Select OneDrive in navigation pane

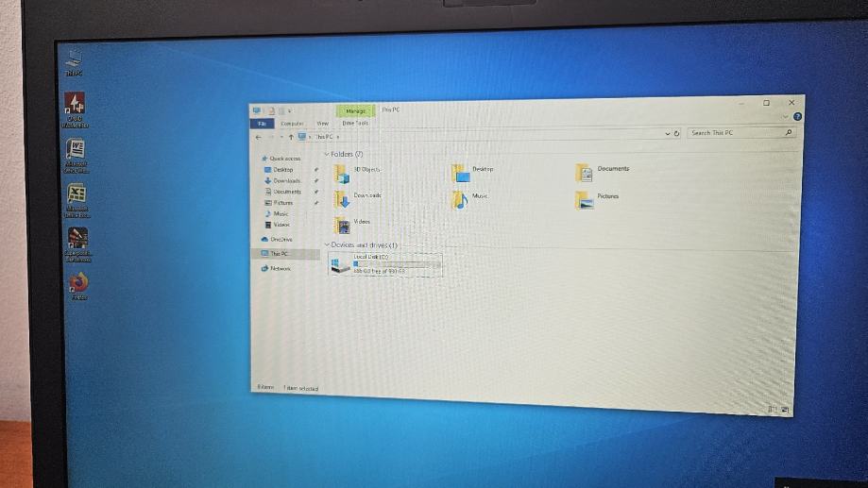pos(277,239)
